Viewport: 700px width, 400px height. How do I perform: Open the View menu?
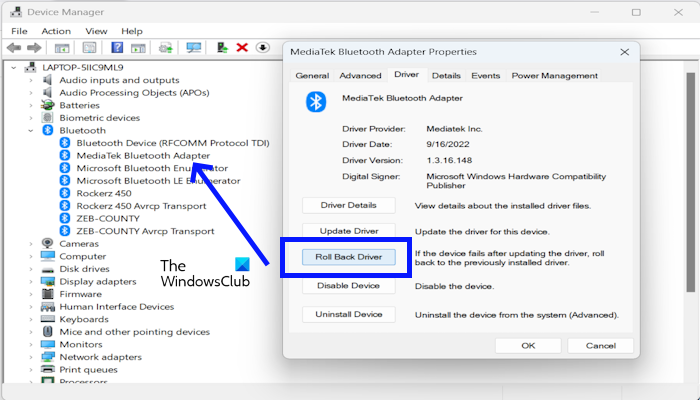(x=96, y=31)
